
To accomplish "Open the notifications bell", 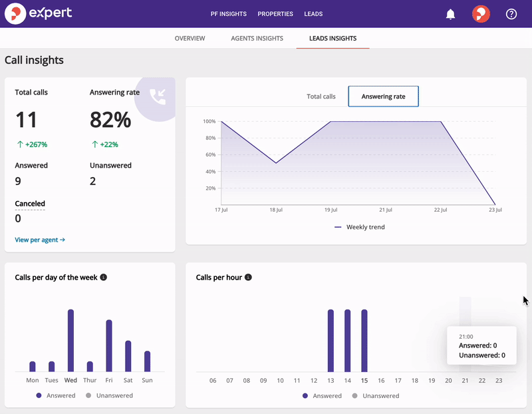I will click(451, 14).
